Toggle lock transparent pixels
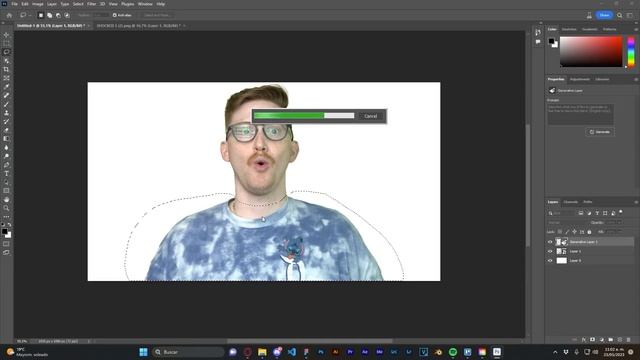 pyautogui.click(x=560, y=232)
